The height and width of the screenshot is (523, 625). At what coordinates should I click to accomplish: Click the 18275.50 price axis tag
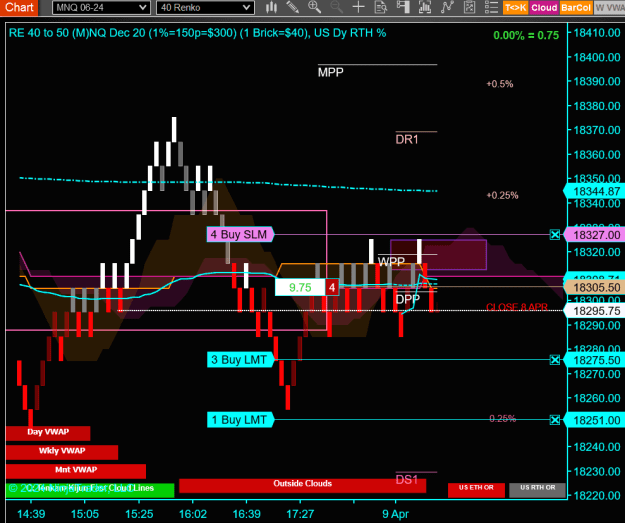594,360
